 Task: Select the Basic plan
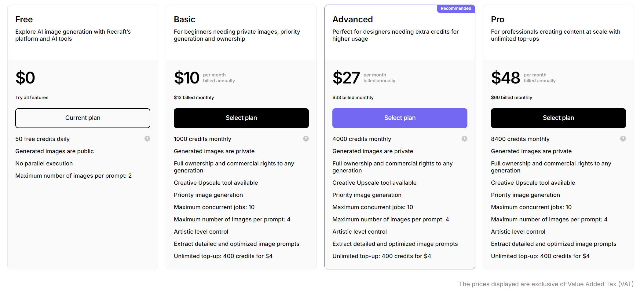tap(241, 118)
